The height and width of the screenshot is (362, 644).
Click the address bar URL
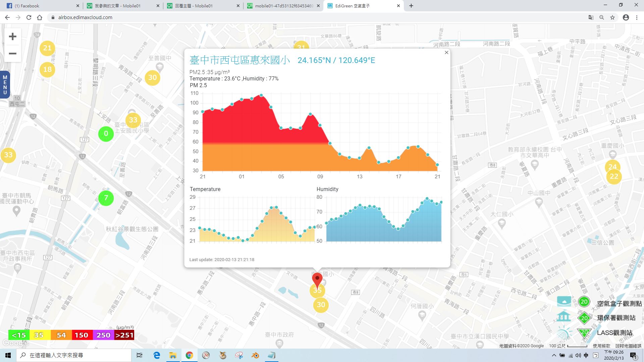point(85,17)
